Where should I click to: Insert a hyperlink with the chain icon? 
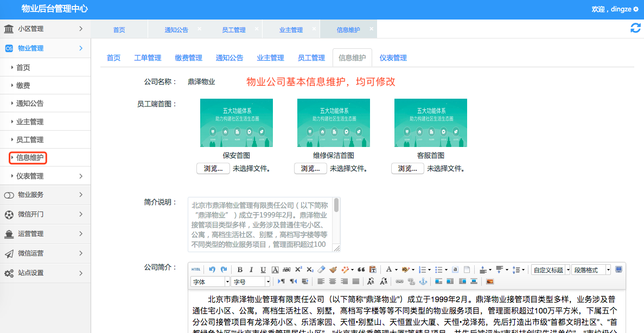point(400,281)
